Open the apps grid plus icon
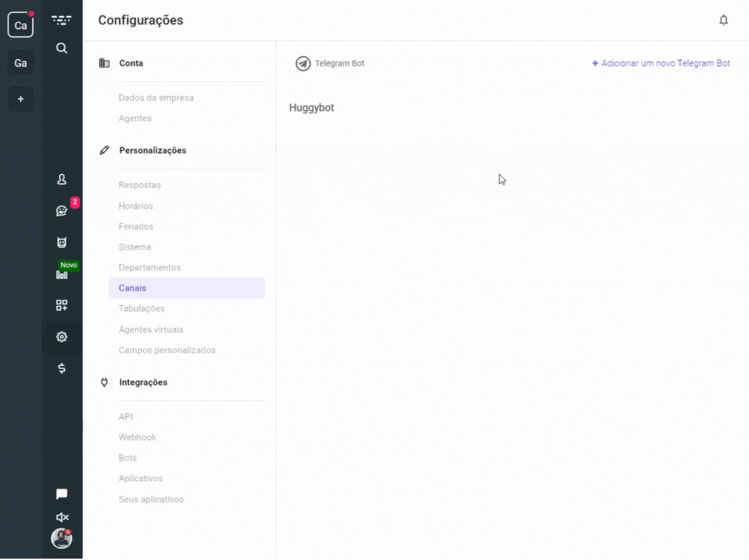 tap(62, 306)
